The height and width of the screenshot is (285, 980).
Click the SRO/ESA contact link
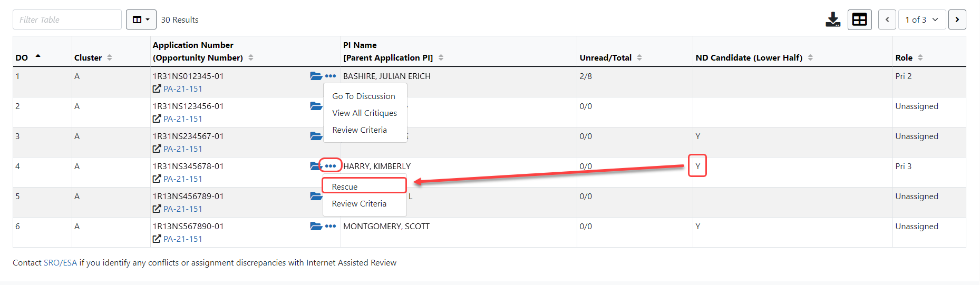click(60, 262)
